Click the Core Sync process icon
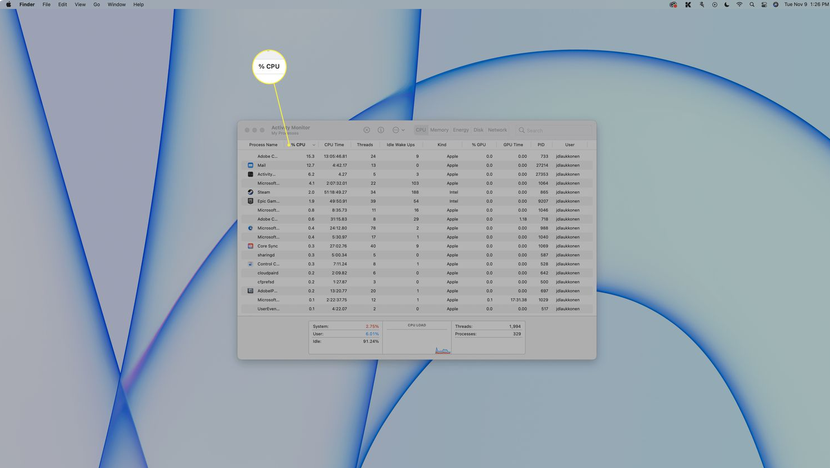This screenshot has height=468, width=830. 250,246
